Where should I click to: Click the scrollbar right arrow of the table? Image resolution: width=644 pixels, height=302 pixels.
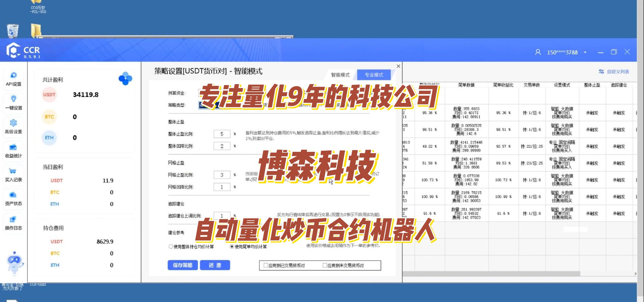click(x=635, y=273)
